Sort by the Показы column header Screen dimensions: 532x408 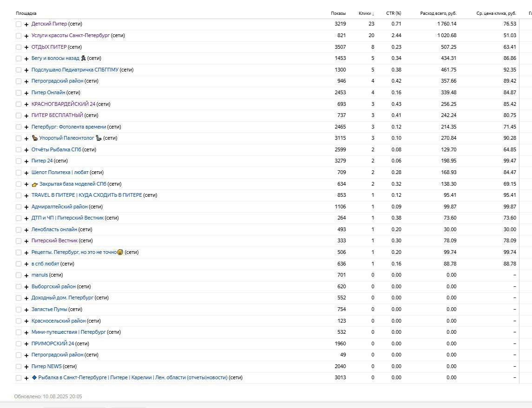pos(338,13)
